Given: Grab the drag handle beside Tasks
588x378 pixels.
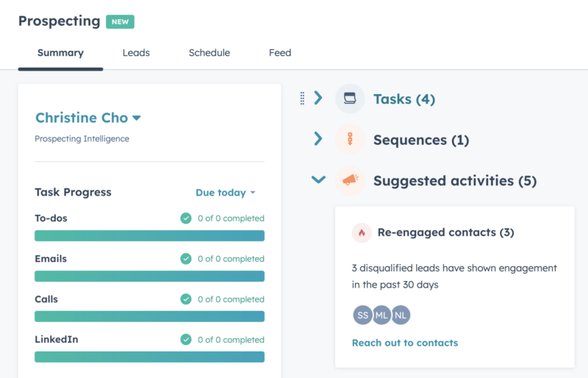Looking at the screenshot, I should [302, 99].
